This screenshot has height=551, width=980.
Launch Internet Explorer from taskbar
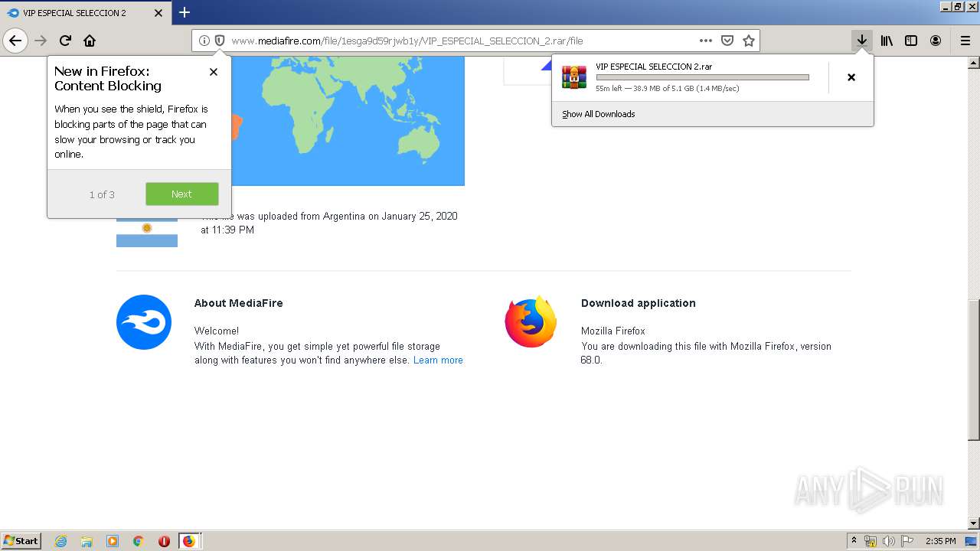tap(60, 541)
